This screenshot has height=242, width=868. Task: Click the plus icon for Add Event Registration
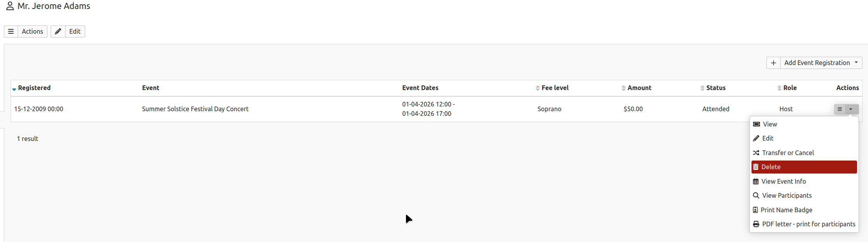tap(773, 63)
